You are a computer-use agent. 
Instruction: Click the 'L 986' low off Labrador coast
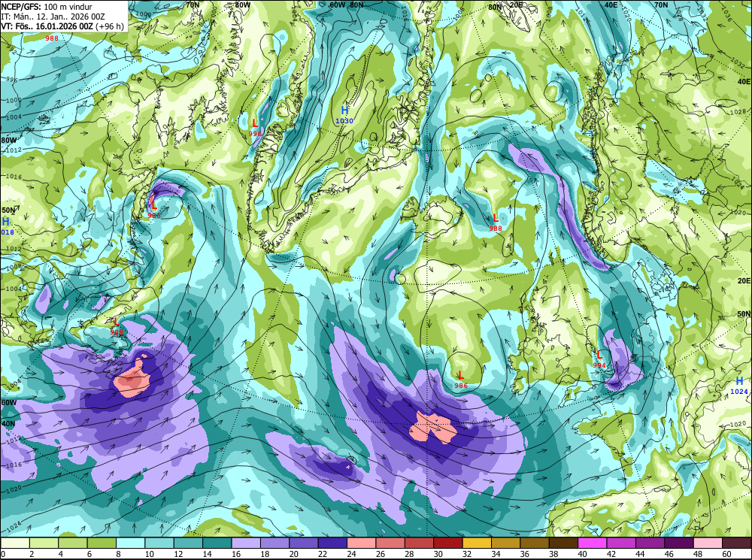tap(154, 210)
